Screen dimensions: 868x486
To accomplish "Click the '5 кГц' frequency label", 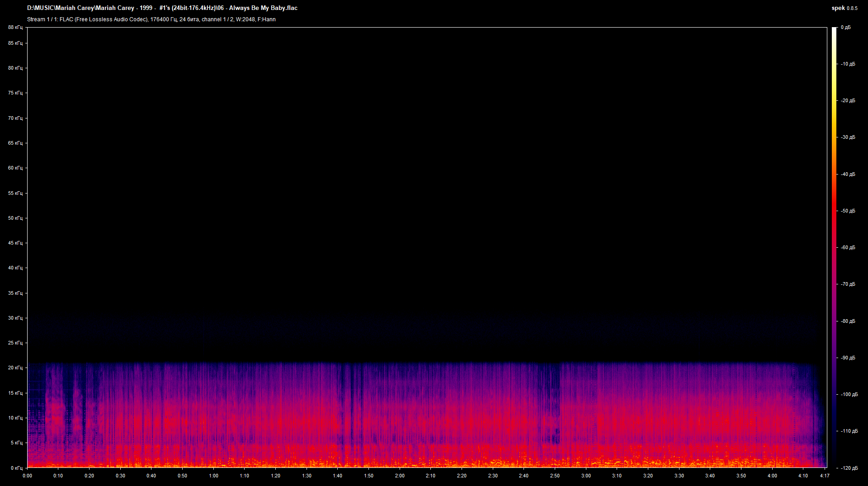I will coord(16,443).
